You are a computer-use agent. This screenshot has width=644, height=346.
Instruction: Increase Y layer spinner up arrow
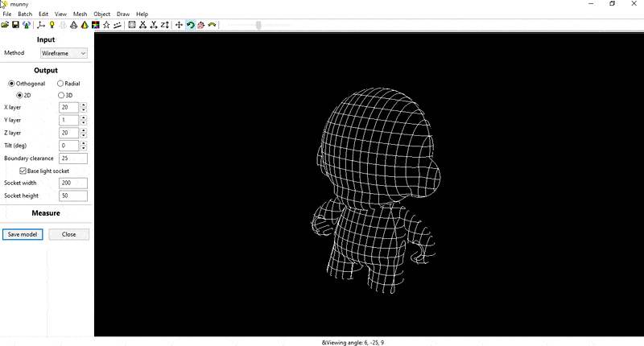84,117
